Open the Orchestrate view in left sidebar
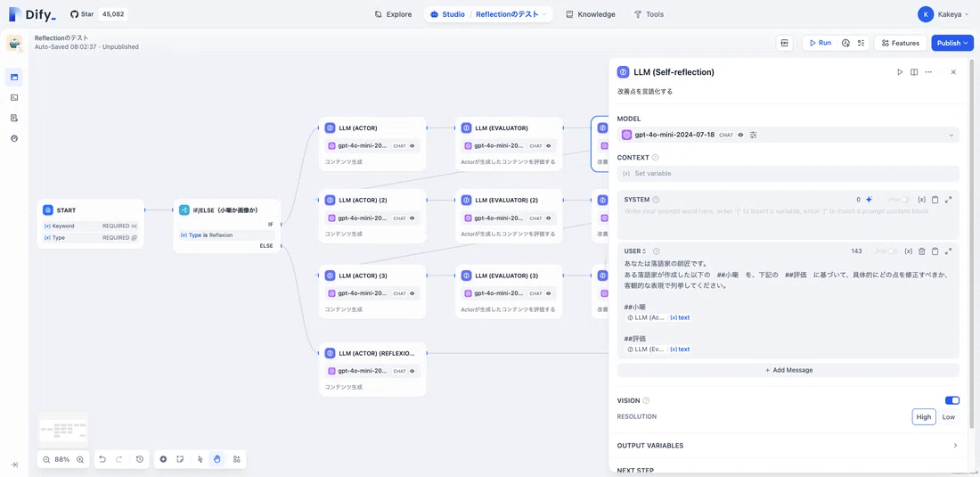Screen dimensions: 980x477 click(x=14, y=77)
